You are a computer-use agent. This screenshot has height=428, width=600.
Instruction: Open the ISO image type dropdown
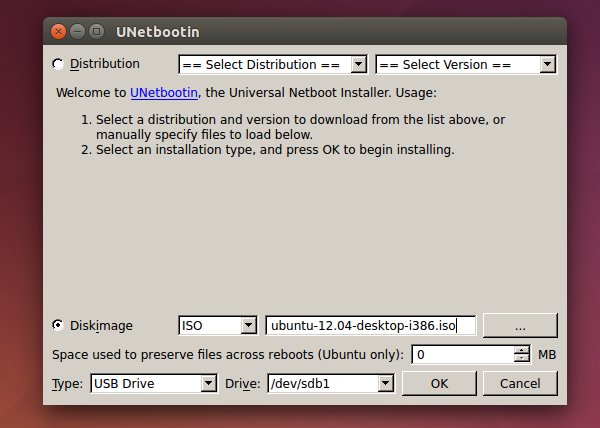point(218,325)
